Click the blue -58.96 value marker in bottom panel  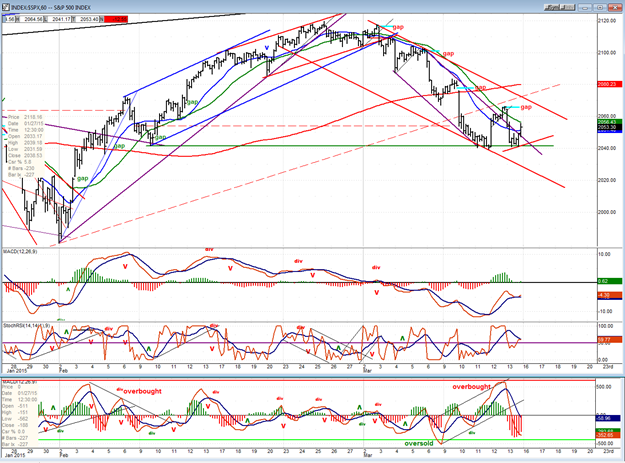[x=608, y=418]
